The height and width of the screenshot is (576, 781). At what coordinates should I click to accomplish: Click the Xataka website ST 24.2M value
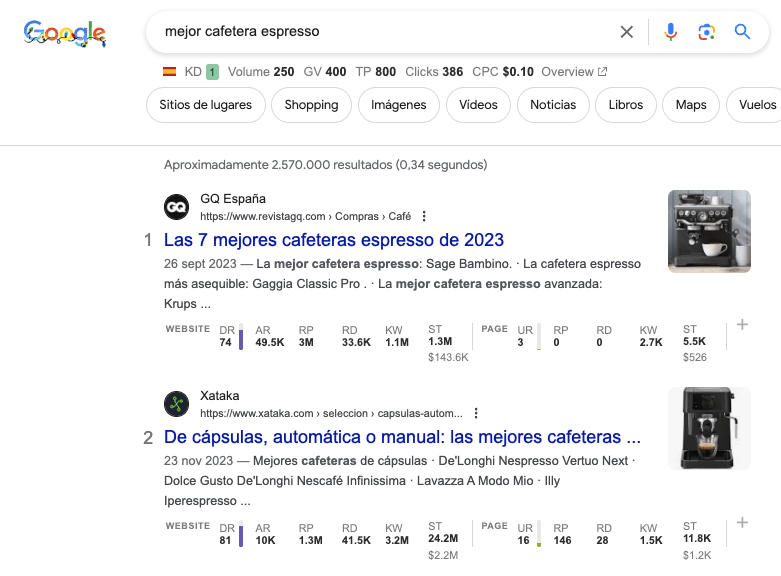tap(443, 539)
